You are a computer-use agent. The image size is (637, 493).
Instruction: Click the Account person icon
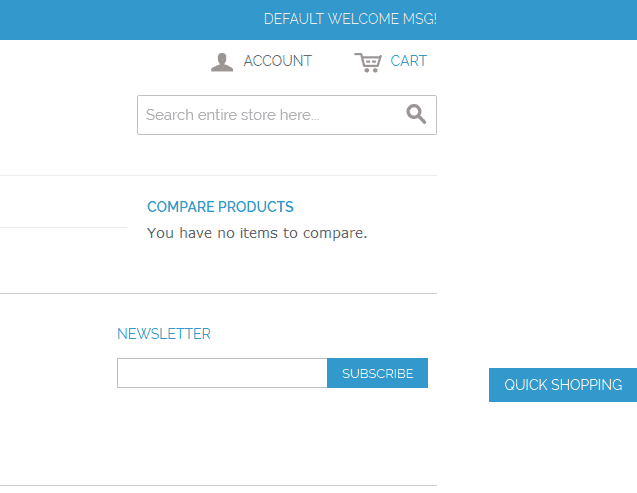[222, 62]
